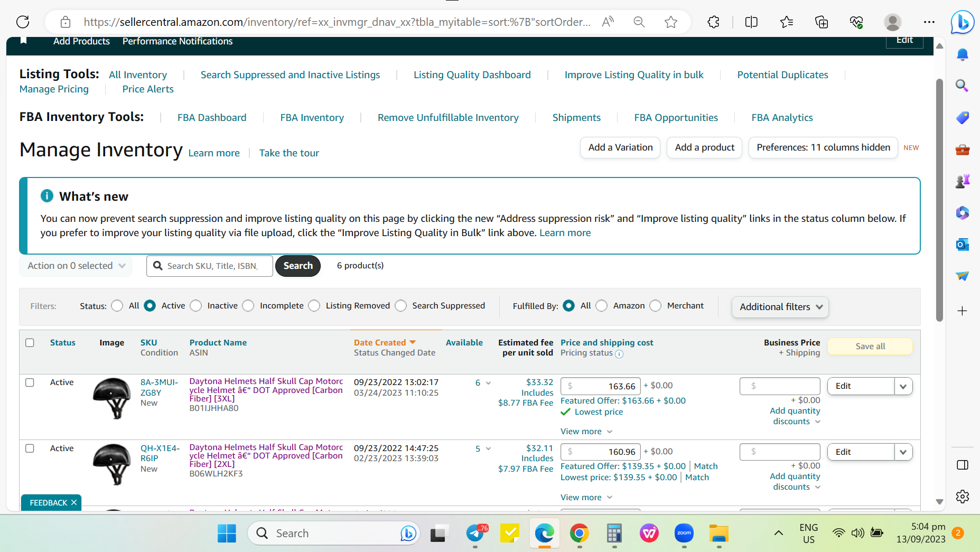Viewport: 980px width, 552px height.
Task: View site information lock icon
Action: pyautogui.click(x=66, y=22)
